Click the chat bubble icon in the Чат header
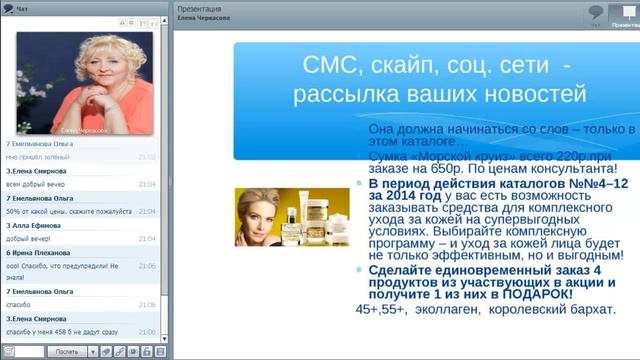Screen dimensions: 640x360 (x=8, y=8)
